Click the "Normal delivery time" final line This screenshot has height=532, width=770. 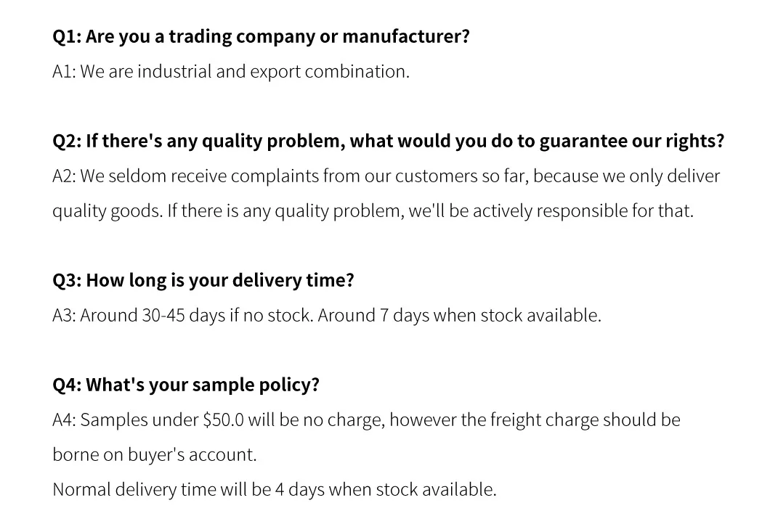275,490
